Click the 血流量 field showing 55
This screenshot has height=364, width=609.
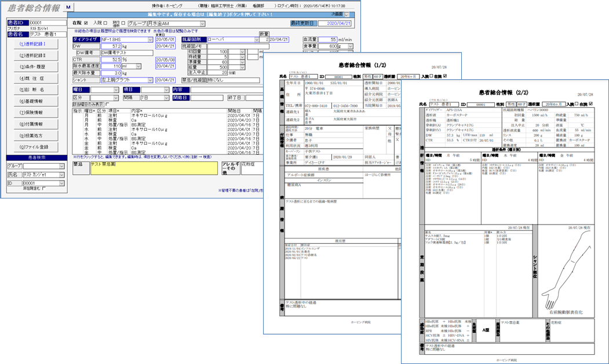(x=327, y=39)
